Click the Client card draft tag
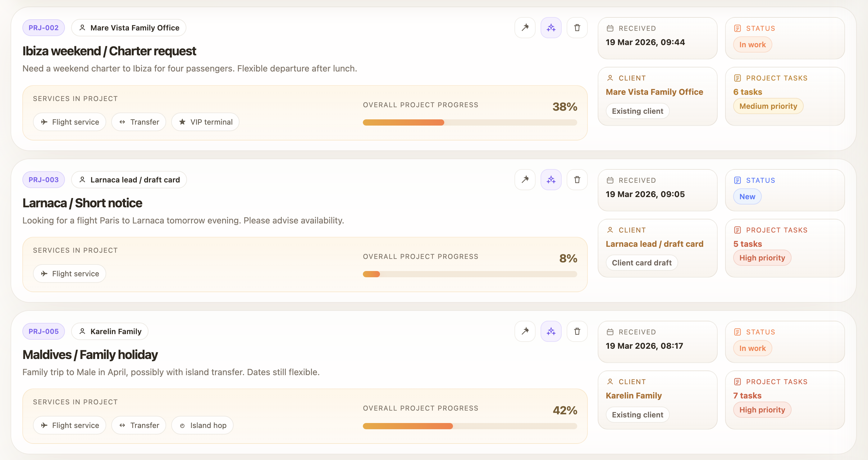The image size is (868, 460). tap(642, 263)
